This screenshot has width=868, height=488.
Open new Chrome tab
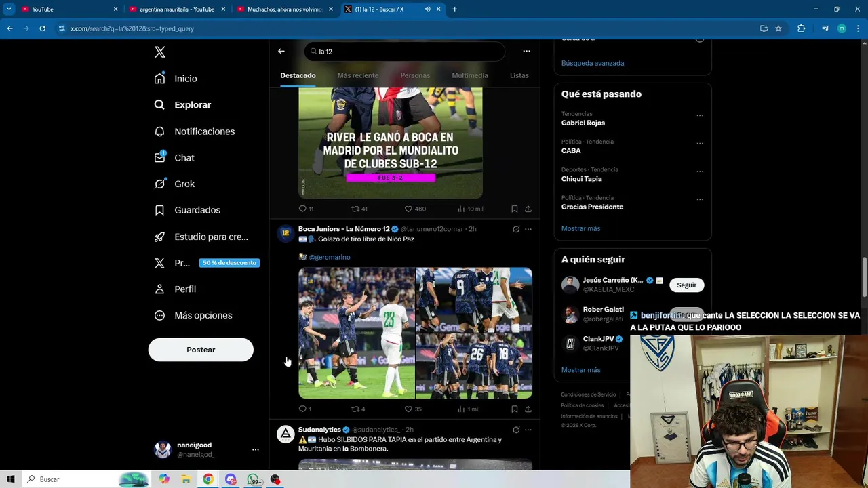(454, 9)
